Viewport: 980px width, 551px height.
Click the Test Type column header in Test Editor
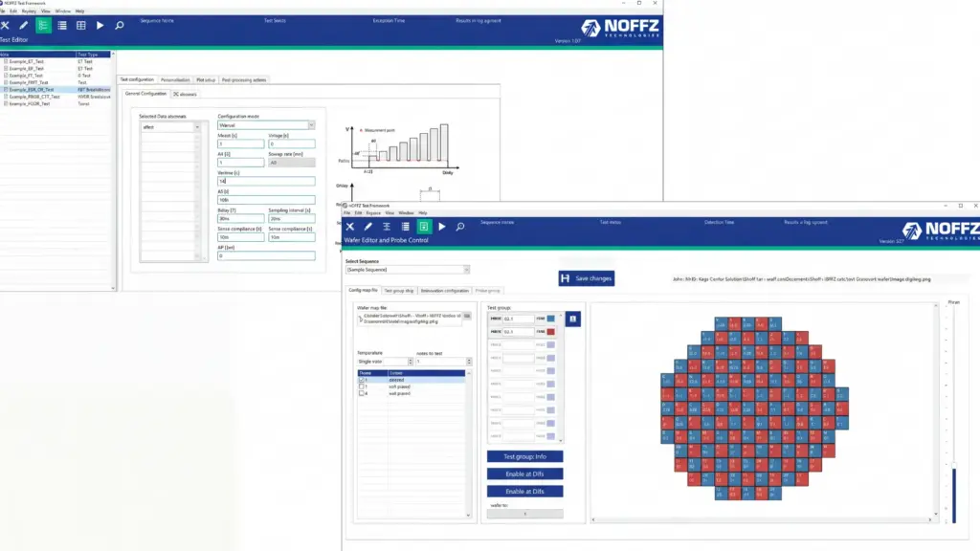point(93,55)
